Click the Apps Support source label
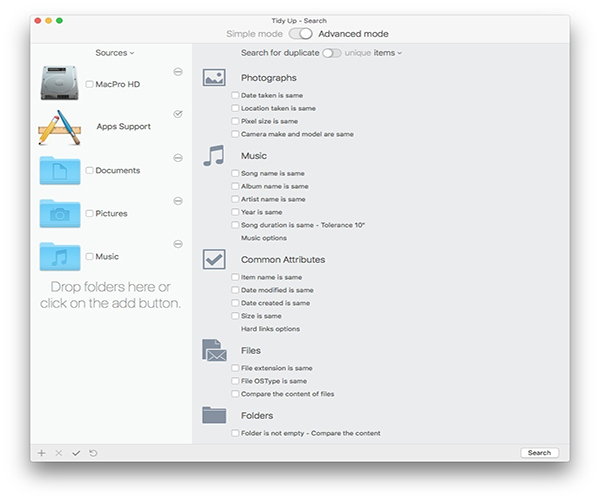Viewport: 600px width, 500px height. (x=123, y=126)
